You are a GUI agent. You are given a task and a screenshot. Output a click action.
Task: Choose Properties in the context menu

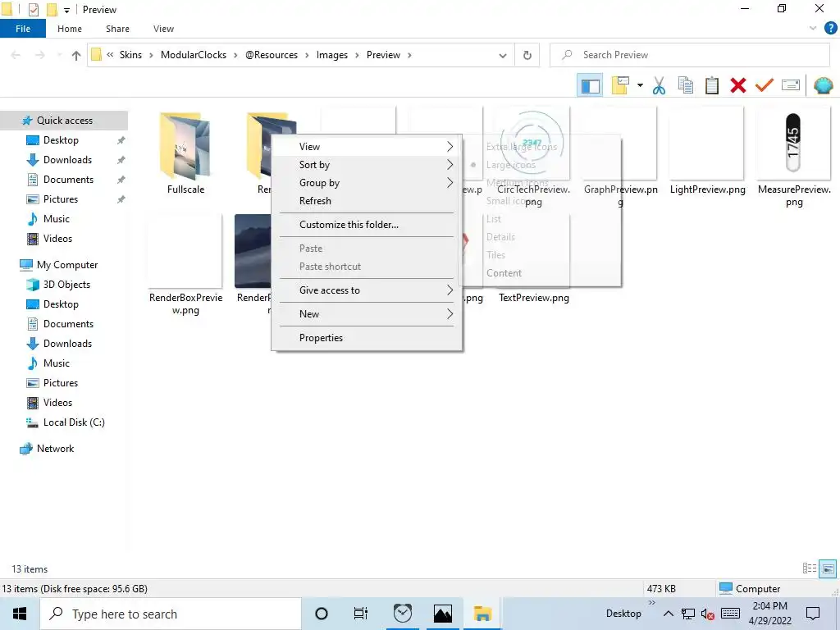367,338
